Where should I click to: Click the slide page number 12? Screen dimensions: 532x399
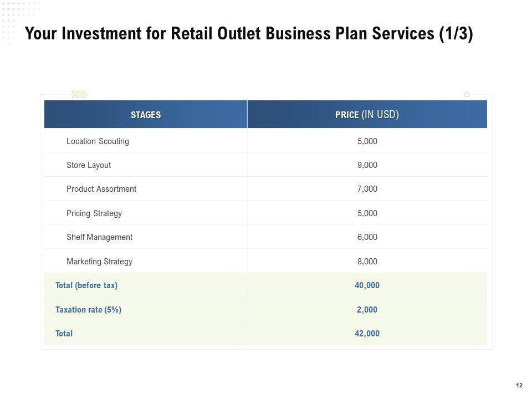[519, 385]
